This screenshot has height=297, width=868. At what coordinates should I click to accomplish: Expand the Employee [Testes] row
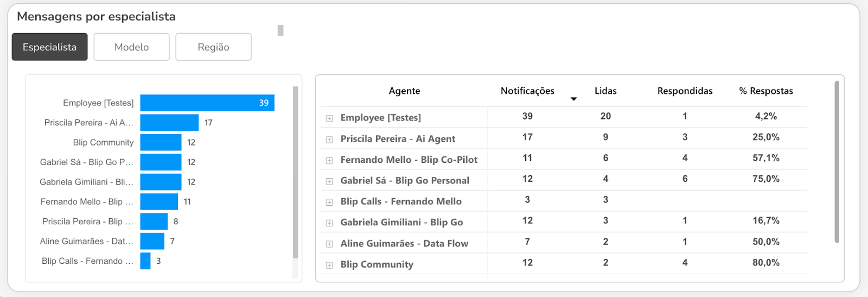[329, 118]
